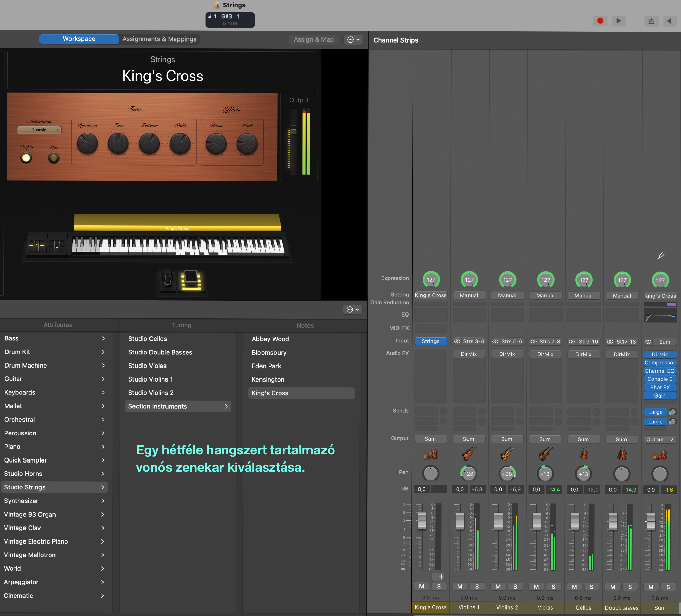
Task: Toggle the V-Split button
Action: pos(26,158)
